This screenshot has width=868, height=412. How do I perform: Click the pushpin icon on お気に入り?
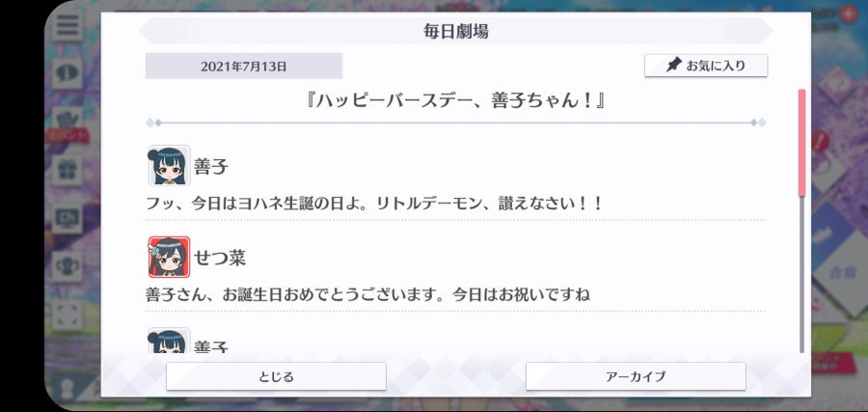click(x=673, y=66)
